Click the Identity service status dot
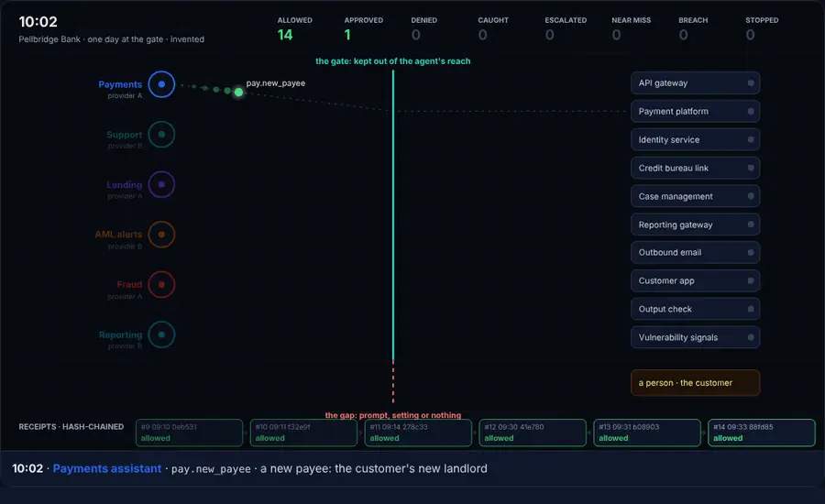Viewport: 825px width, 504px height. [751, 139]
